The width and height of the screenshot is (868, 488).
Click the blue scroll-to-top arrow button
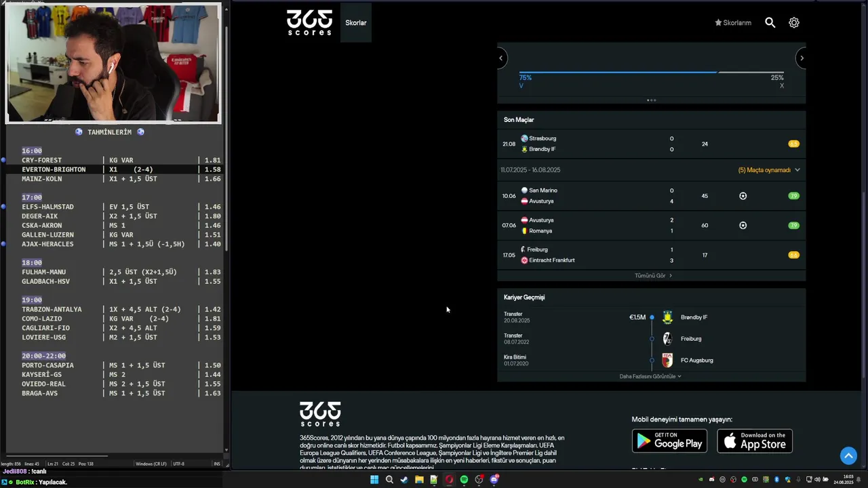point(848,455)
